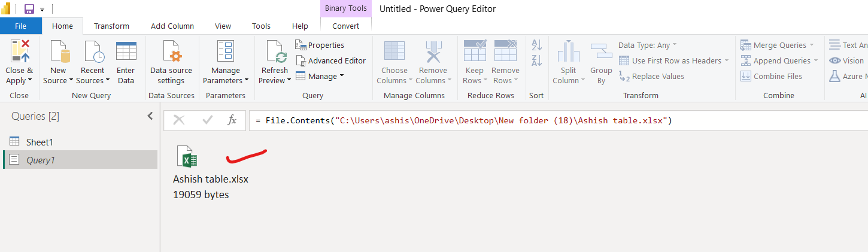The height and width of the screenshot is (252, 868).
Task: Click the Sort descending Z-A icon
Action: pyautogui.click(x=537, y=60)
